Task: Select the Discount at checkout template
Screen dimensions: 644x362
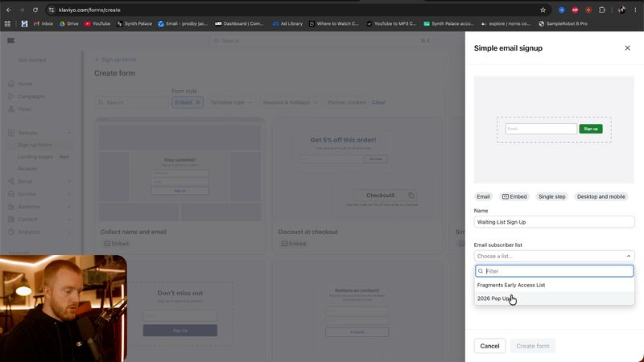Action: tap(357, 185)
